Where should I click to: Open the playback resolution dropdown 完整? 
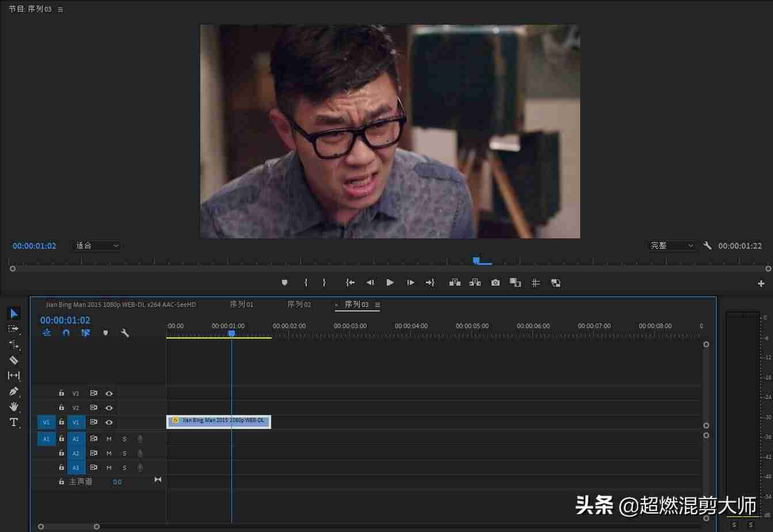click(x=672, y=246)
